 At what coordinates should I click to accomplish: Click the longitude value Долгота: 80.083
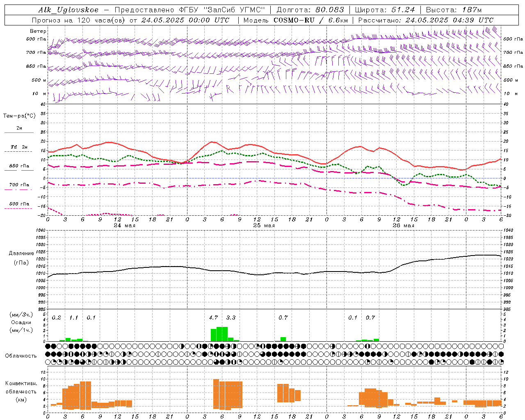point(310,10)
